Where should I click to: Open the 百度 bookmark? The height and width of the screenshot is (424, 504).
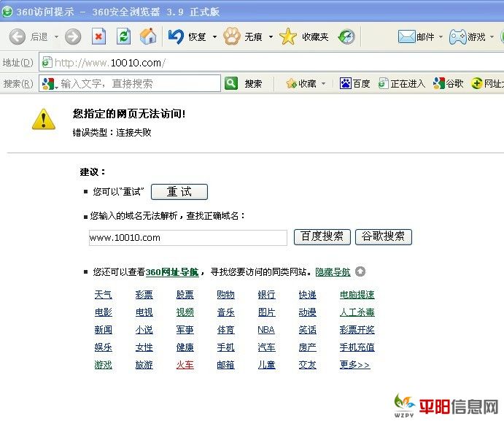click(354, 84)
